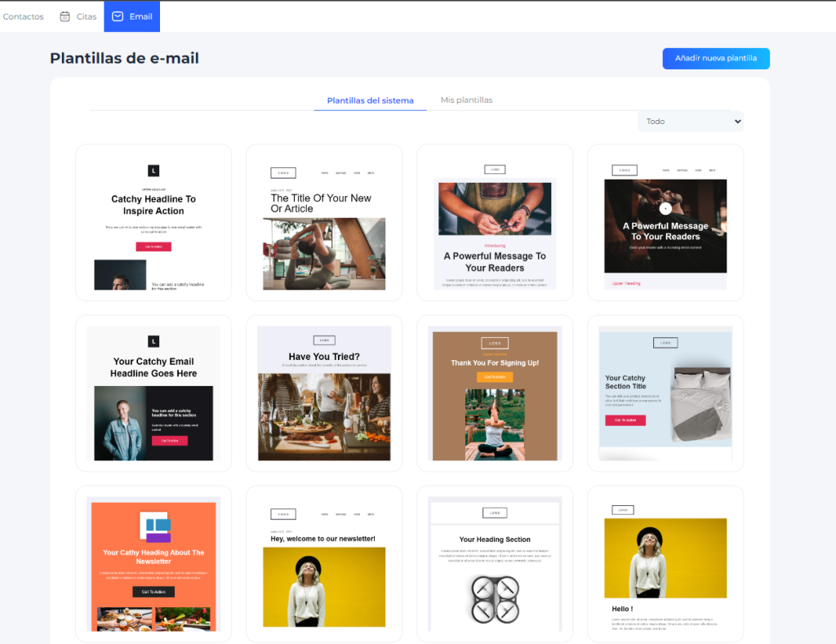
Task: Select Your Catchy Email Headline Goes Here template
Action: (x=153, y=393)
